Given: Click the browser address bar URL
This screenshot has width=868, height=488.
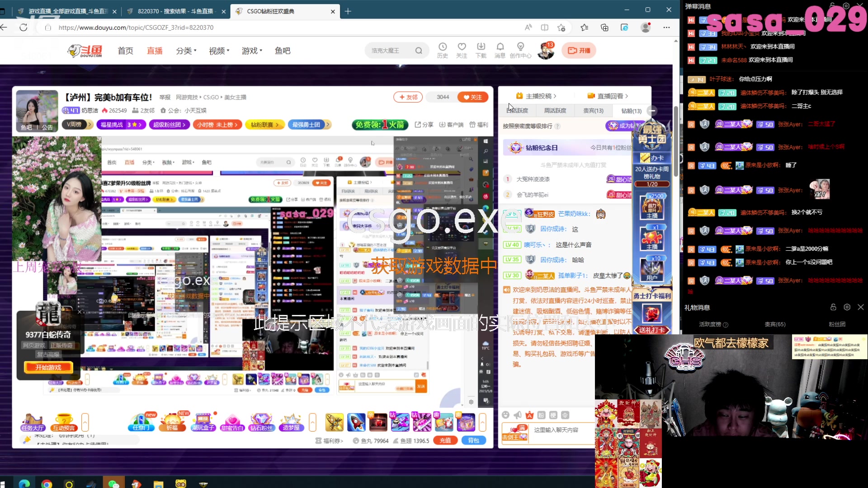Looking at the screenshot, I should pyautogui.click(x=136, y=28).
